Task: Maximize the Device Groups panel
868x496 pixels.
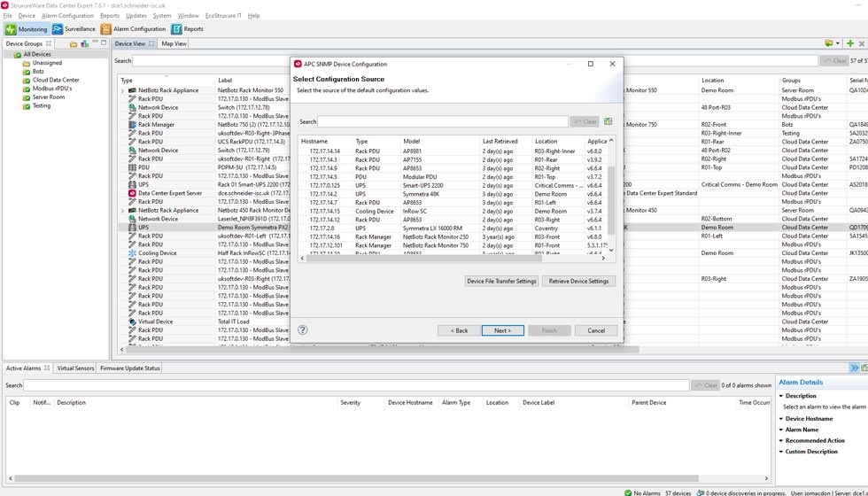Action: (104, 43)
